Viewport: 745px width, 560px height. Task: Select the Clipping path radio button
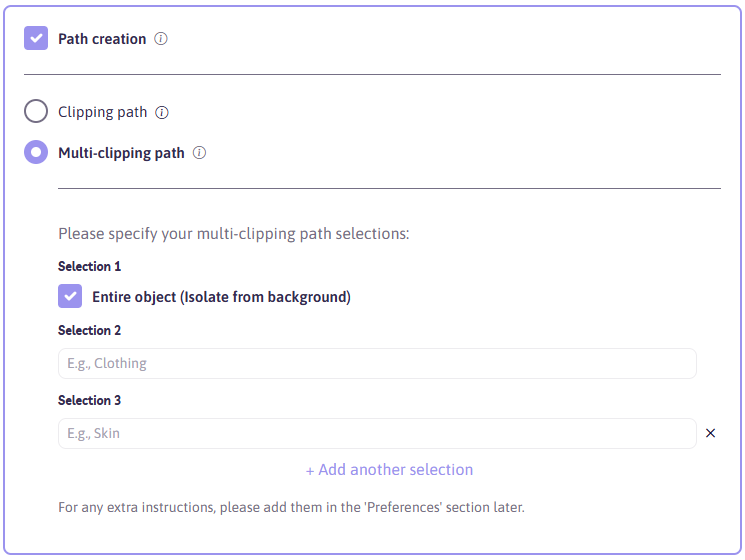coord(36,111)
